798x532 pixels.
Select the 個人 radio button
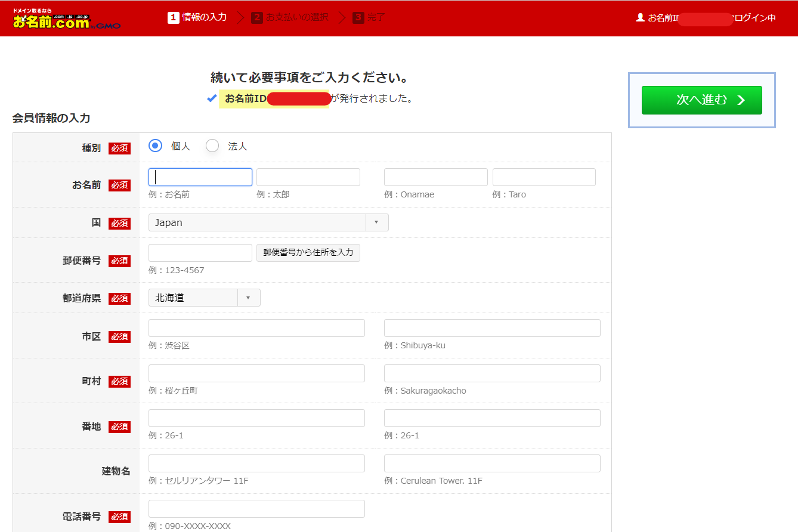[x=154, y=145]
